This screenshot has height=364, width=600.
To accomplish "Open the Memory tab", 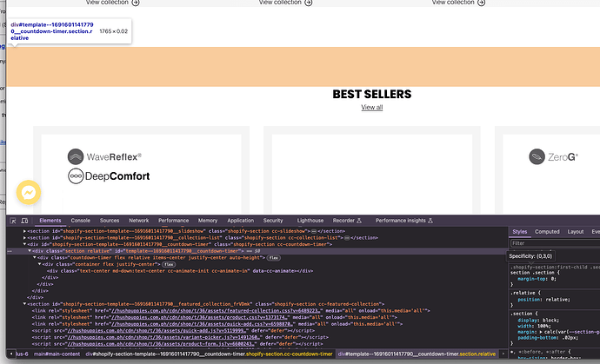I will [x=208, y=221].
